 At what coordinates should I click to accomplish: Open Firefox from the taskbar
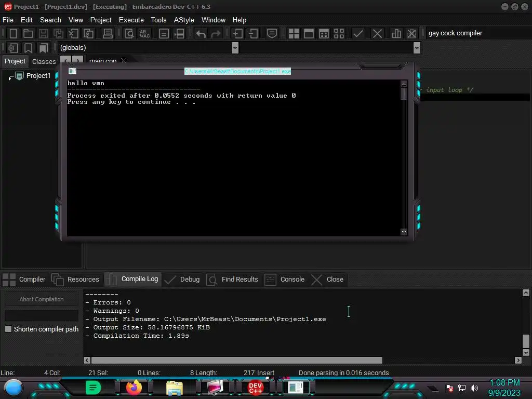tap(134, 387)
